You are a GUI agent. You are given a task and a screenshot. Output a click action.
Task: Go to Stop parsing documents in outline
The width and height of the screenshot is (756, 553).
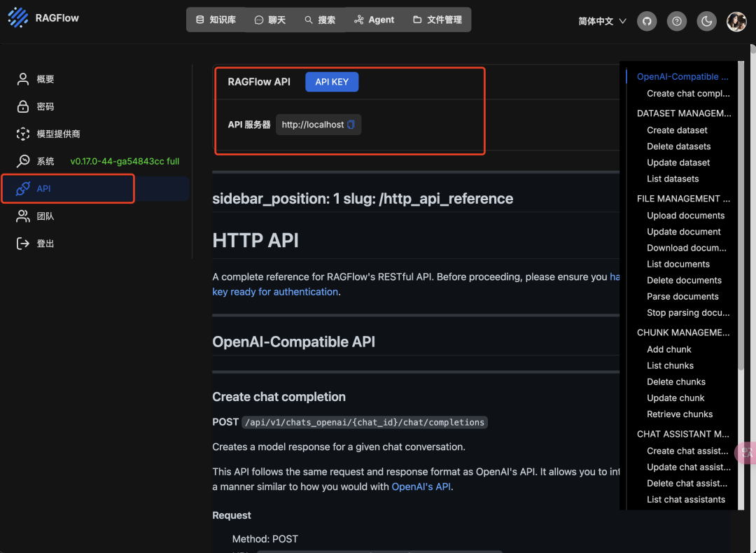click(x=688, y=313)
